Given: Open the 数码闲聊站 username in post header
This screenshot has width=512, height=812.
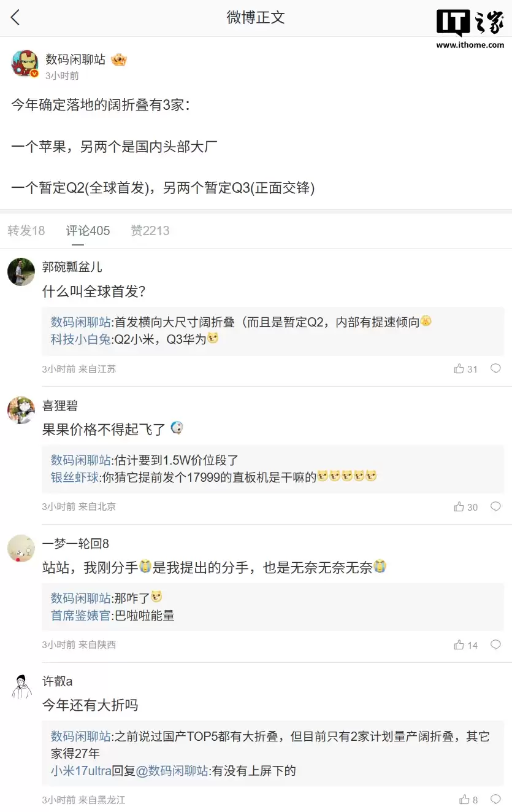Looking at the screenshot, I should point(75,60).
